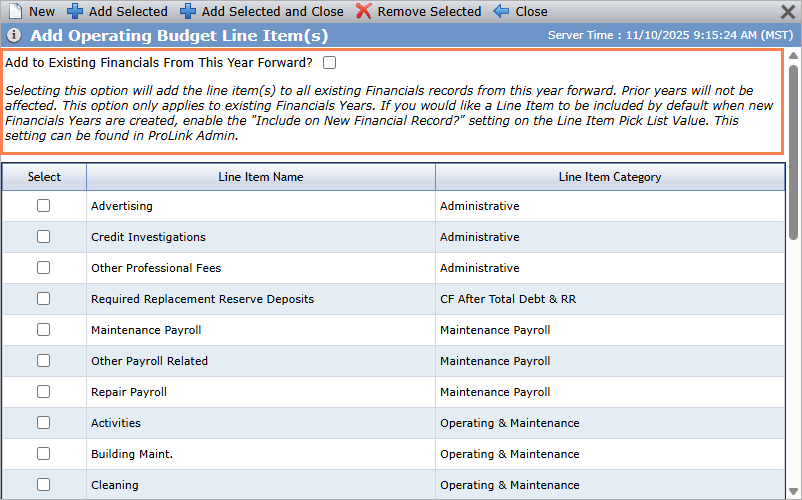Click Required Replacement Reserve Deposits text
The height and width of the screenshot is (500, 802).
pos(203,299)
